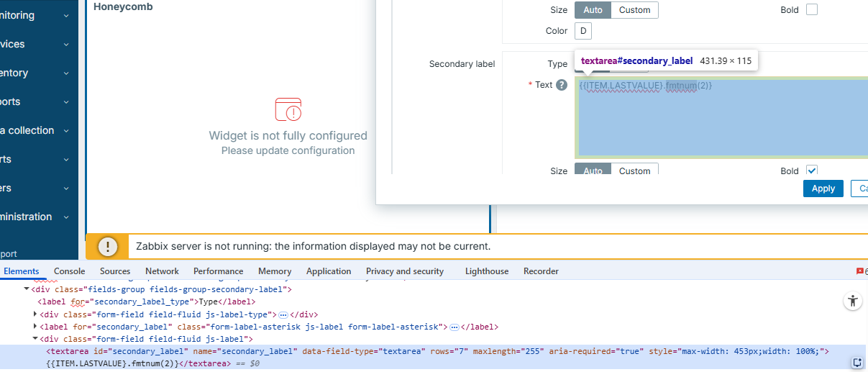The image size is (868, 372).
Task: Click the help icon beside the Text label
Action: tap(562, 85)
